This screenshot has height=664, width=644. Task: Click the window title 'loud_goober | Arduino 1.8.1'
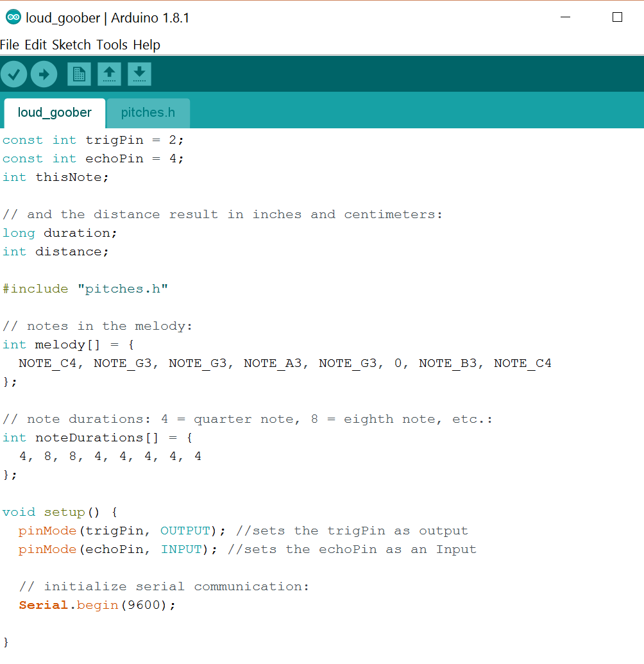pos(108,18)
